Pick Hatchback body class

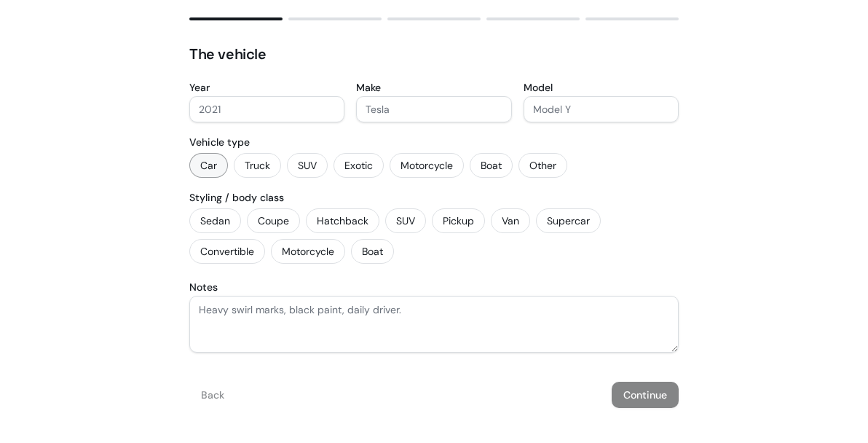tap(343, 221)
